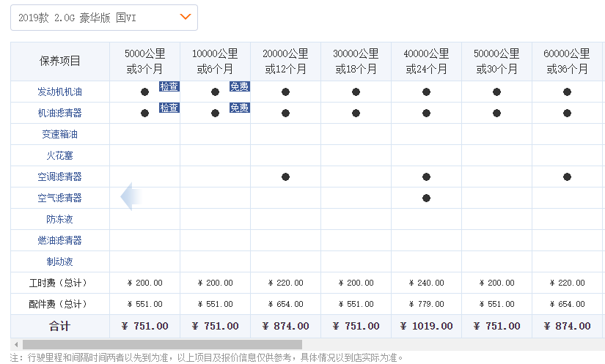The width and height of the screenshot is (605, 364).
Task: Open the 制动液 link
Action: (60, 261)
